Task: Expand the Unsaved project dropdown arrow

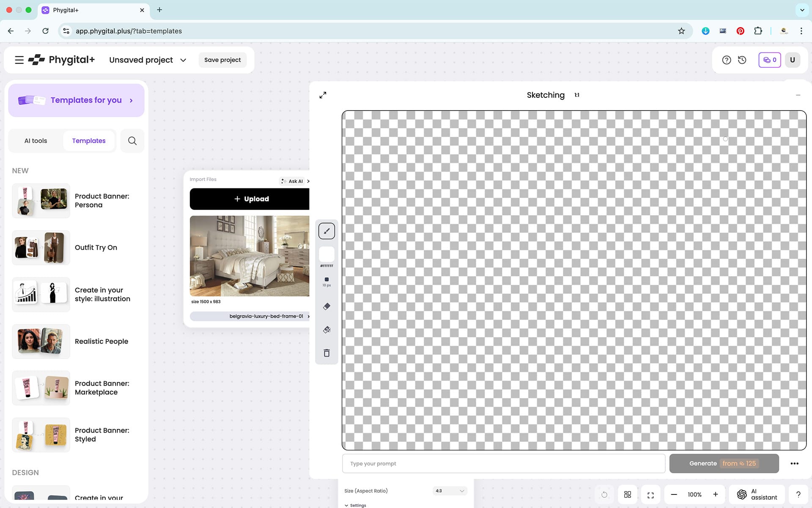Action: tap(183, 60)
